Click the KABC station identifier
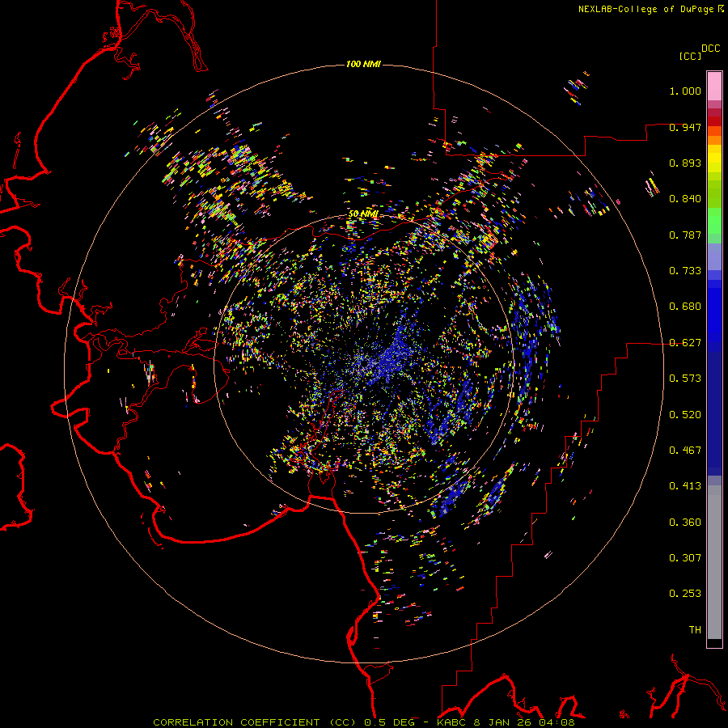 coord(452,722)
